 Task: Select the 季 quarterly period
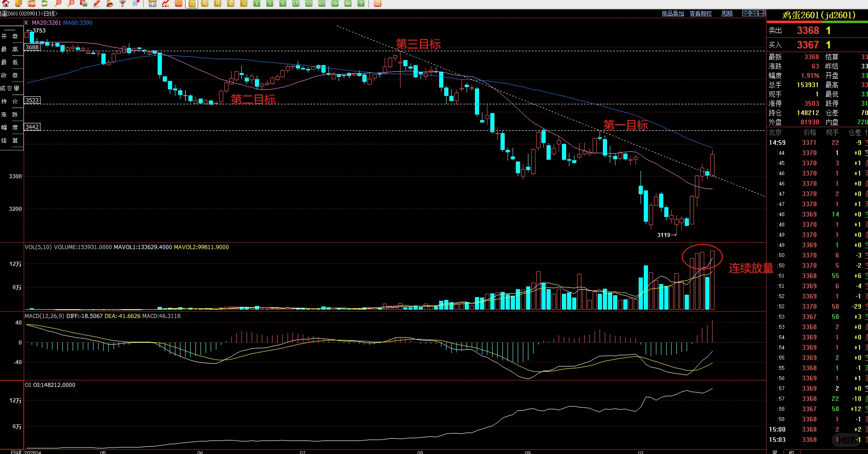point(231,3)
